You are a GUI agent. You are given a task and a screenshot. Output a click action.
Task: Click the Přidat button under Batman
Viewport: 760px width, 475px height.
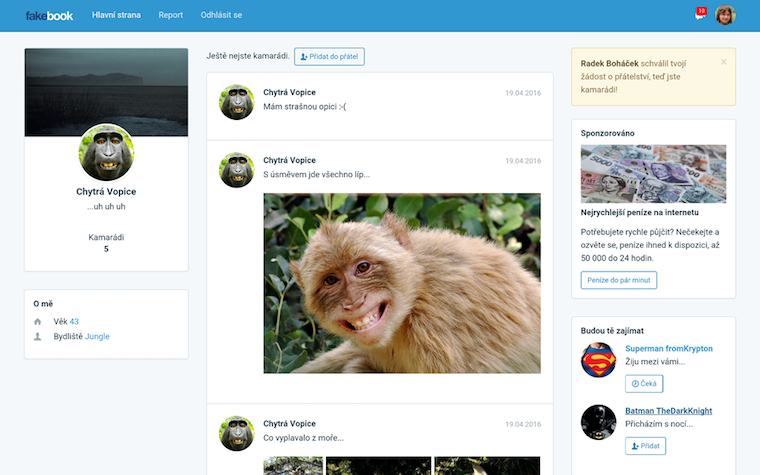pos(645,446)
